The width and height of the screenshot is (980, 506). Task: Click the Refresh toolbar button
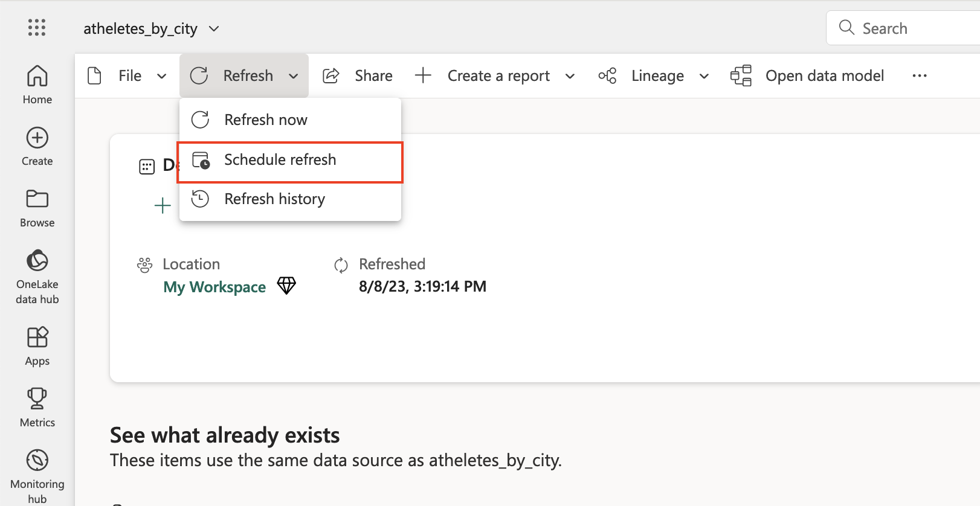(x=244, y=76)
